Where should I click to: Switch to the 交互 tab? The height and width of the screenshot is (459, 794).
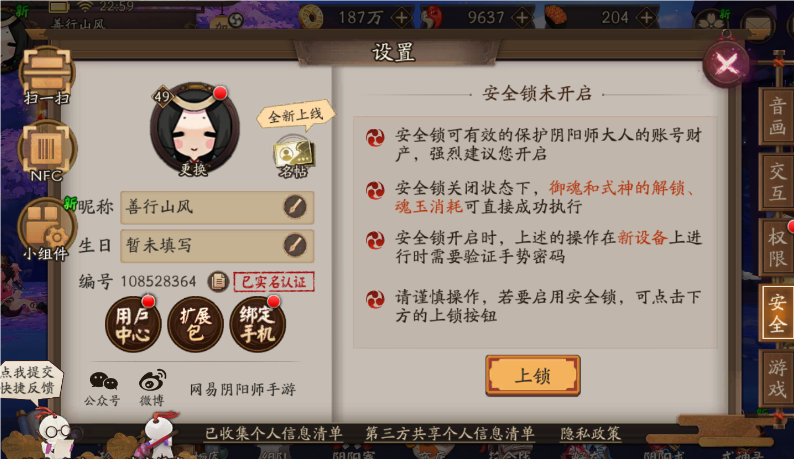[777, 181]
